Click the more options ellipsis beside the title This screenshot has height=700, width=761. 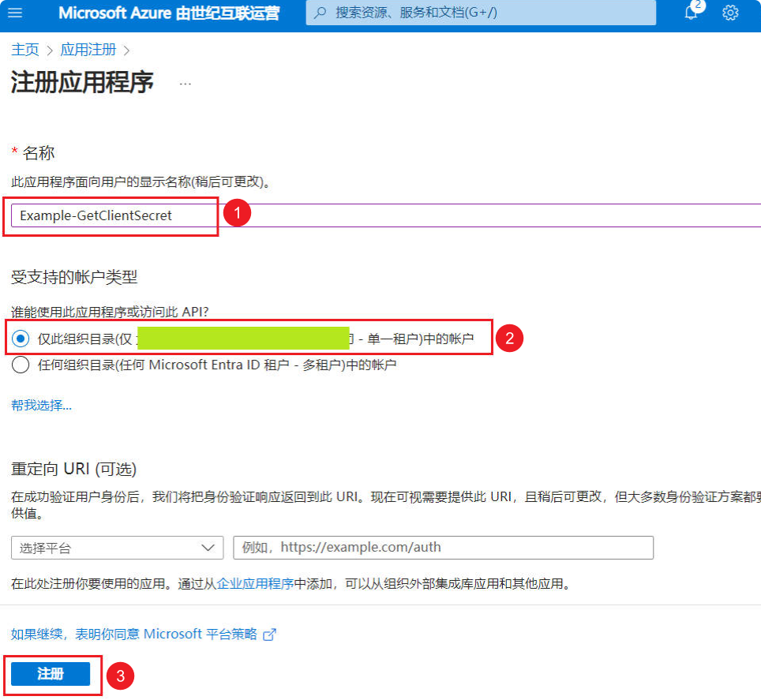[x=185, y=84]
